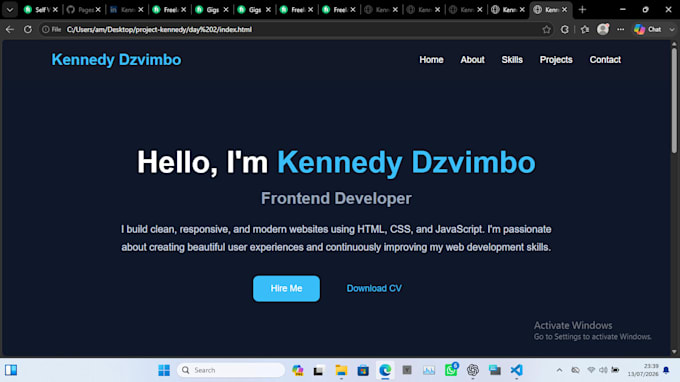
Task: Go back using the browser back arrow
Action: [10, 29]
